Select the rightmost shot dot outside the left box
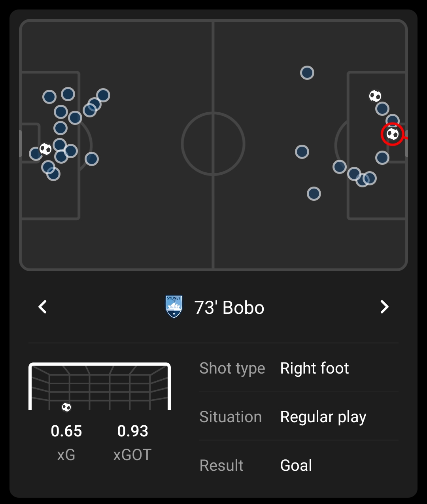 pyautogui.click(x=103, y=95)
